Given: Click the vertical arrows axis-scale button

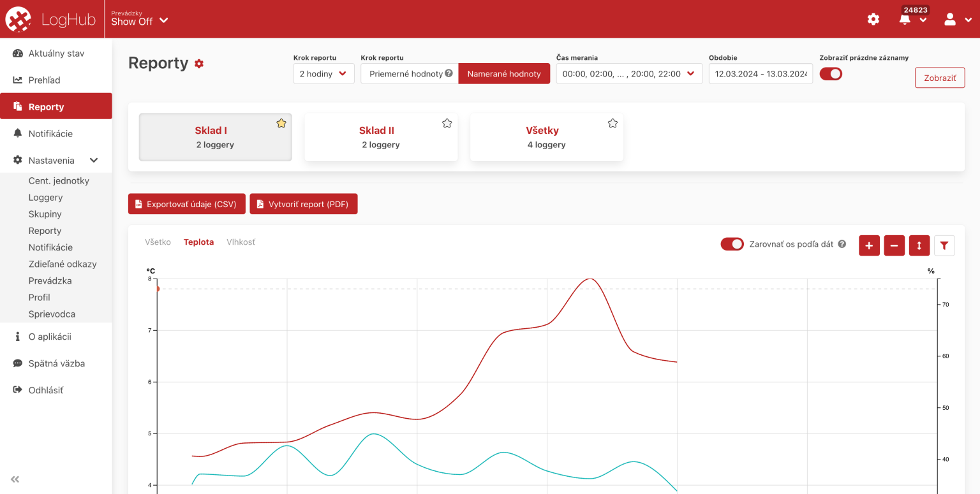Looking at the screenshot, I should tap(919, 245).
